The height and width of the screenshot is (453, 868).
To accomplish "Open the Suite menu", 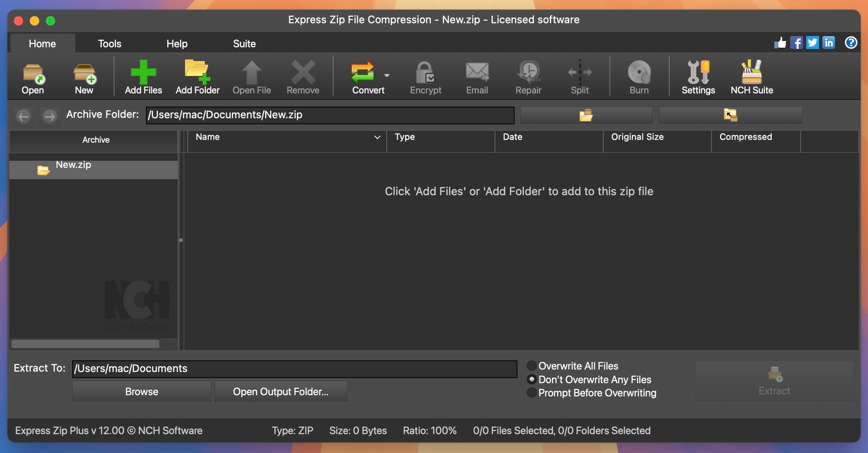I will [x=244, y=43].
